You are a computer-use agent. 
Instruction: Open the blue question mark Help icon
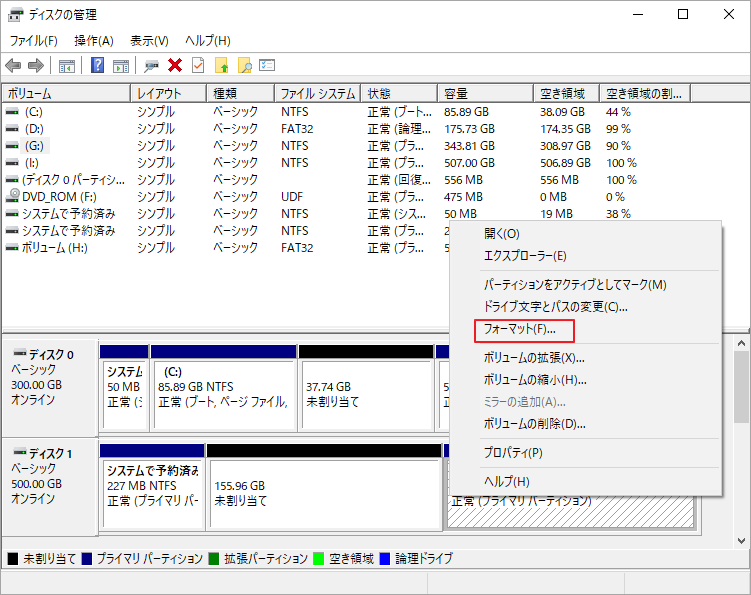[x=97, y=65]
